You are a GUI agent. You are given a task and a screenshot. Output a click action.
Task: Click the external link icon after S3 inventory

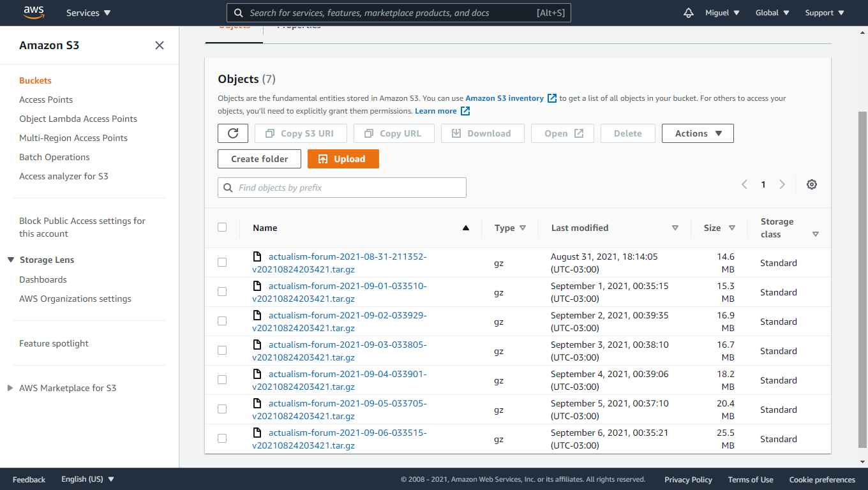pyautogui.click(x=552, y=98)
